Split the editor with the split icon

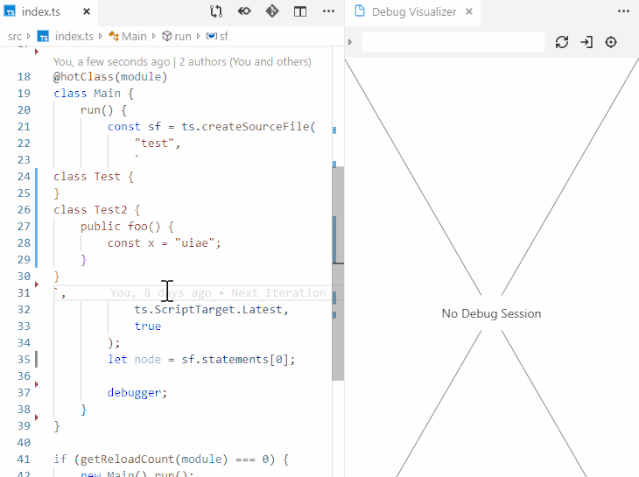coord(300,11)
